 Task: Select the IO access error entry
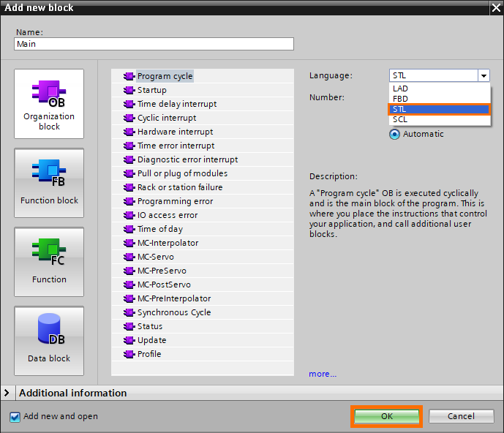click(203, 215)
